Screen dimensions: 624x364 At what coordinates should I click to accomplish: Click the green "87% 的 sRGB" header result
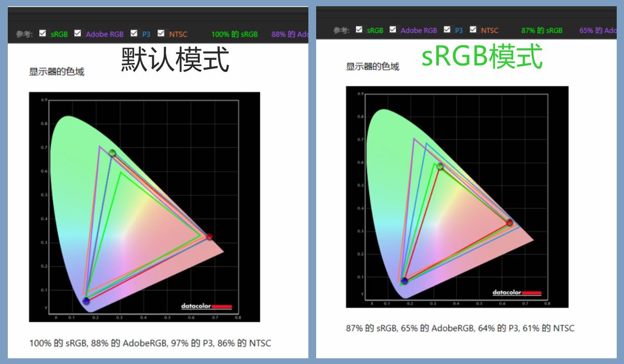542,31
